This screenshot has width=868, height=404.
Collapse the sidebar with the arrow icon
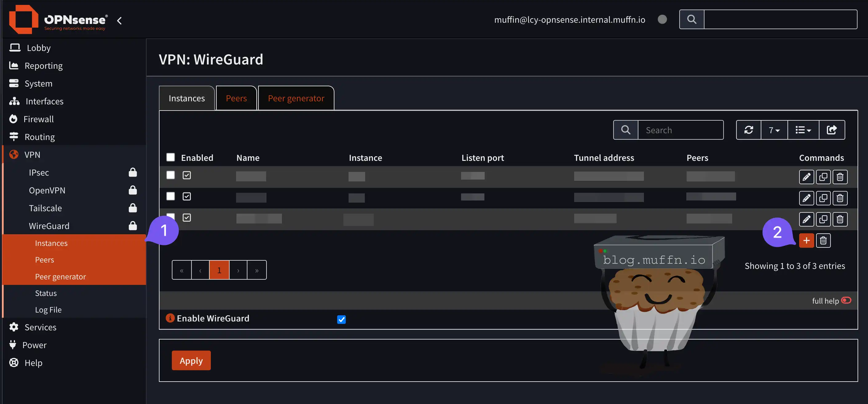tap(119, 21)
